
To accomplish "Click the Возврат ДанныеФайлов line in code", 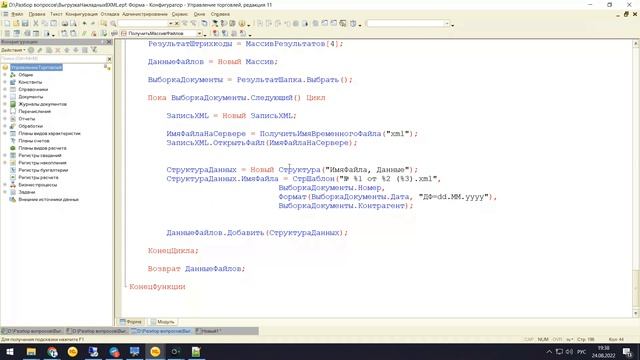I will (x=196, y=269).
